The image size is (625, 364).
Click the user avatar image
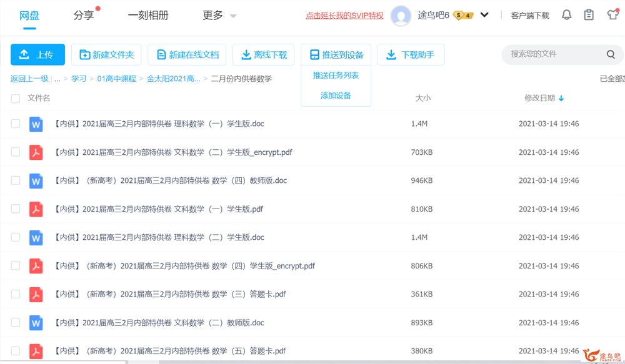[x=401, y=16]
